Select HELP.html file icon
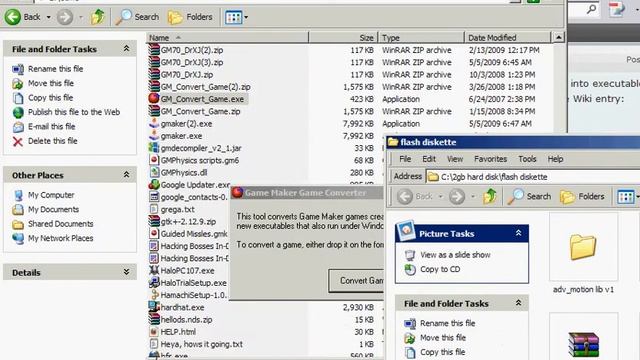This screenshot has width=640, height=360. point(154,331)
